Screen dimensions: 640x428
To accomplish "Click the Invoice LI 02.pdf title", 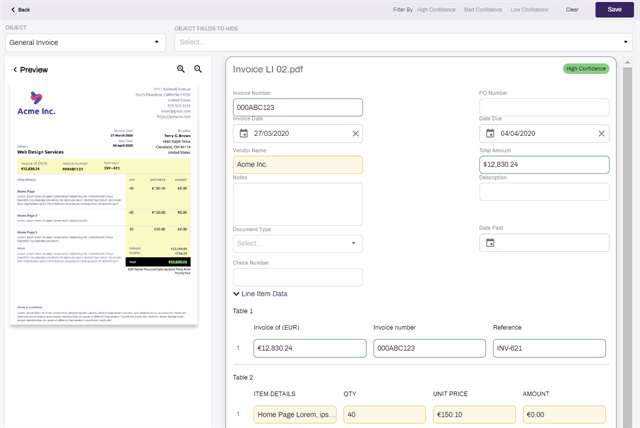I will [268, 69].
